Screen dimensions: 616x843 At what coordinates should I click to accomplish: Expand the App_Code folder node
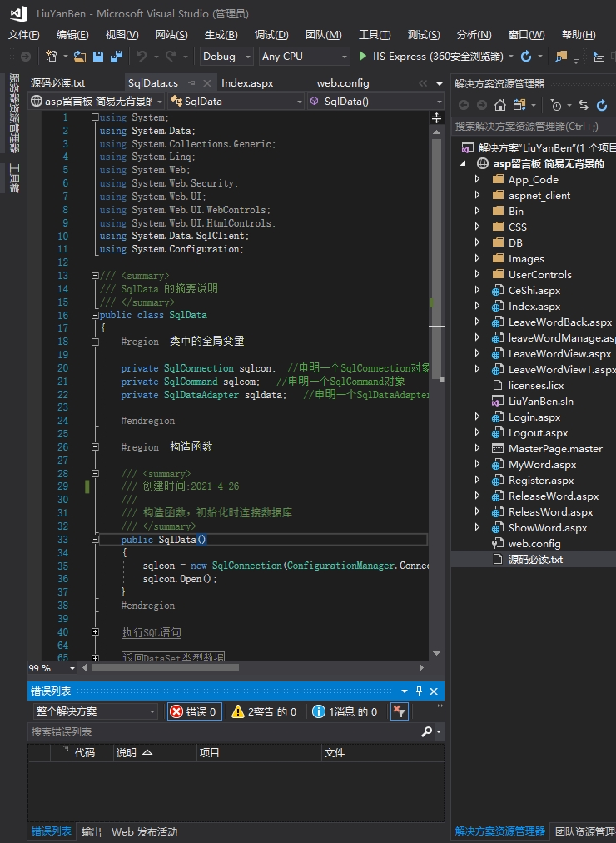[478, 179]
